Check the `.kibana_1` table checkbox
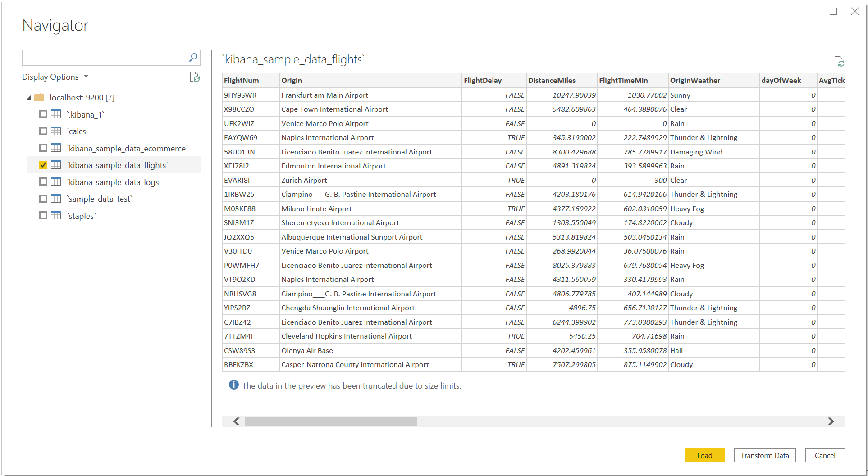 pos(43,114)
